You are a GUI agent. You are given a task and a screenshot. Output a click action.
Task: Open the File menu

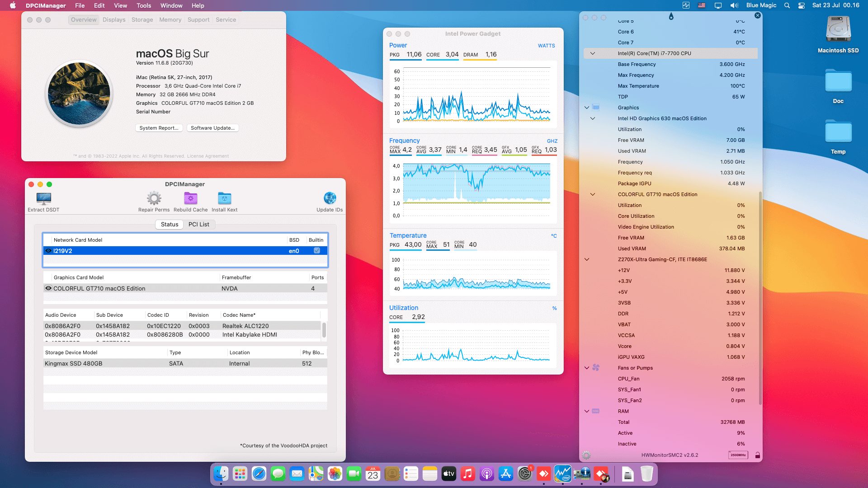(80, 5)
